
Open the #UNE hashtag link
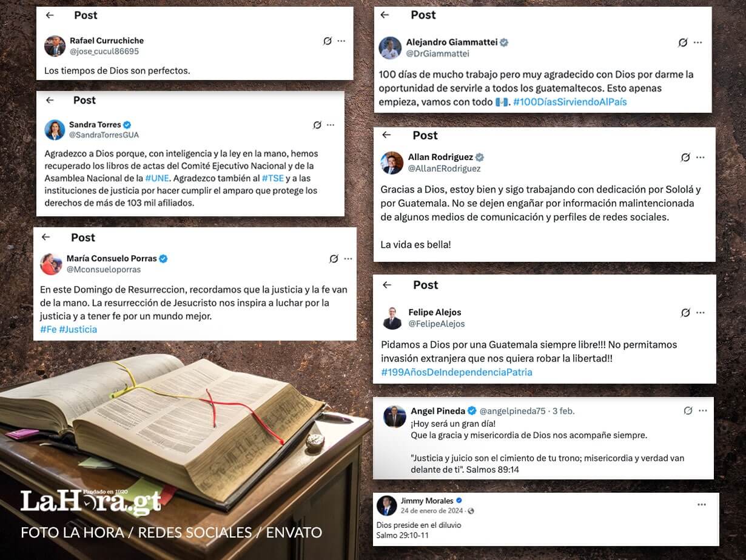[x=156, y=179]
